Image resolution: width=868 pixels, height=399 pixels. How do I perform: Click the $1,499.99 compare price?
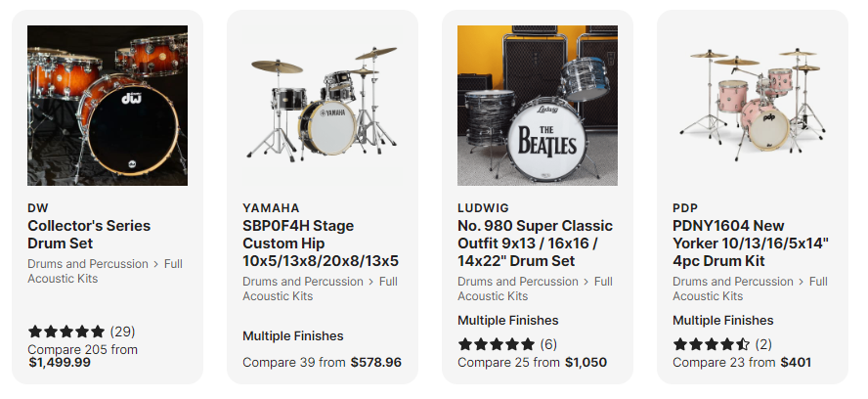click(60, 363)
